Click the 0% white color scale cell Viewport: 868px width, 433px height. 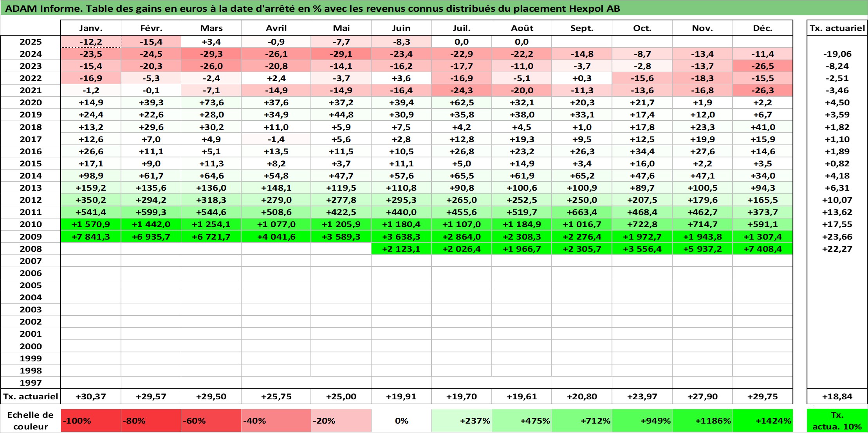coord(401,420)
